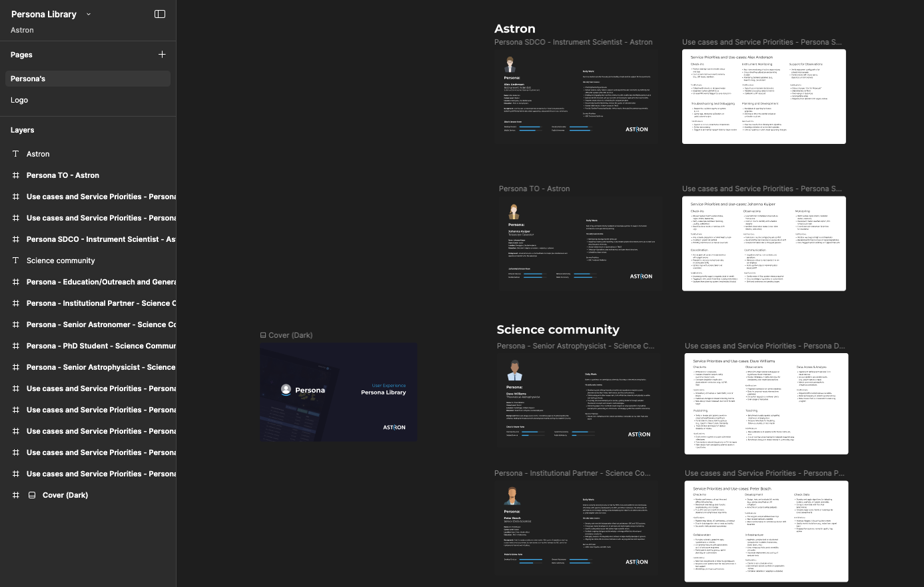Switch to the Logo page
This screenshot has width=924, height=587.
(x=19, y=100)
